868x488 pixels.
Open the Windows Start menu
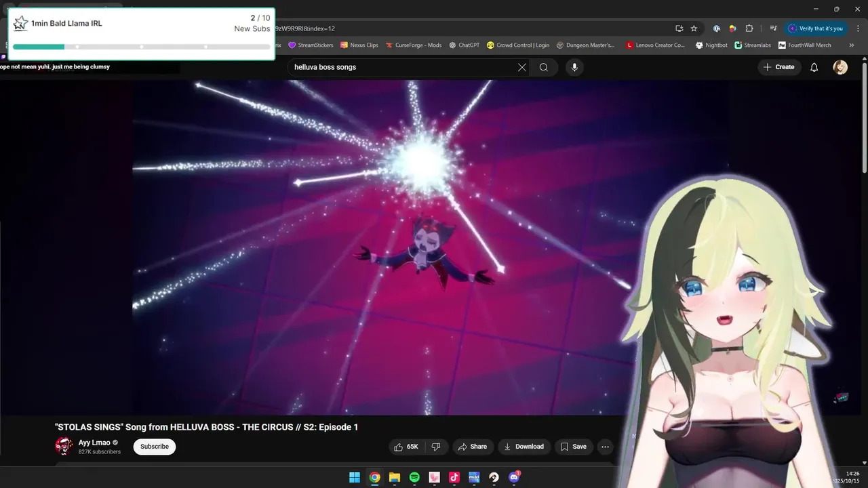click(355, 477)
